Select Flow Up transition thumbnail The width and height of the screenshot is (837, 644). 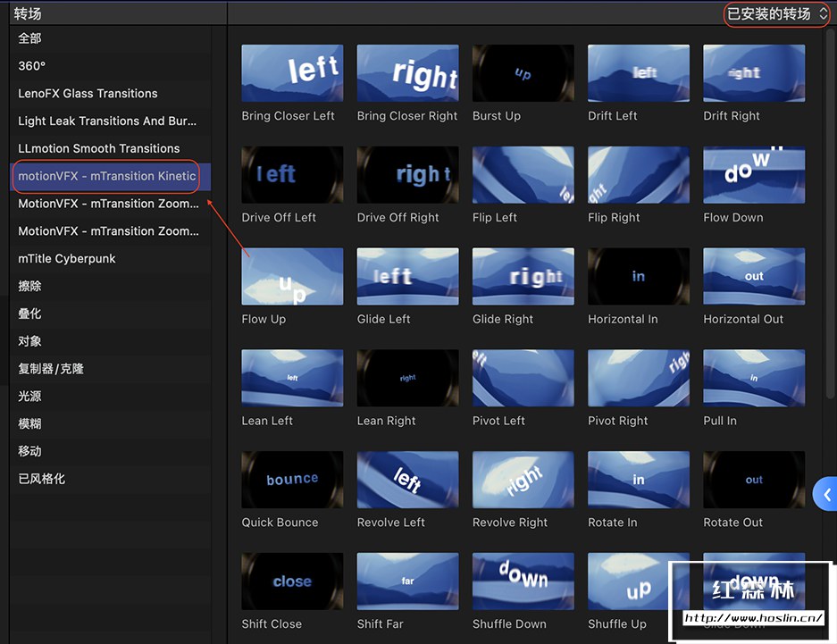(x=292, y=276)
